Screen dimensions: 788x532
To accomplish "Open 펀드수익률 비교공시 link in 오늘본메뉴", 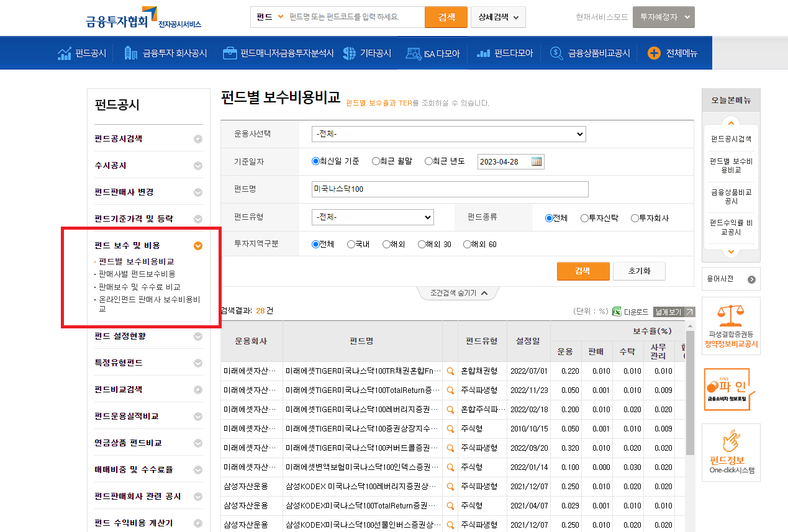I will click(x=731, y=227).
